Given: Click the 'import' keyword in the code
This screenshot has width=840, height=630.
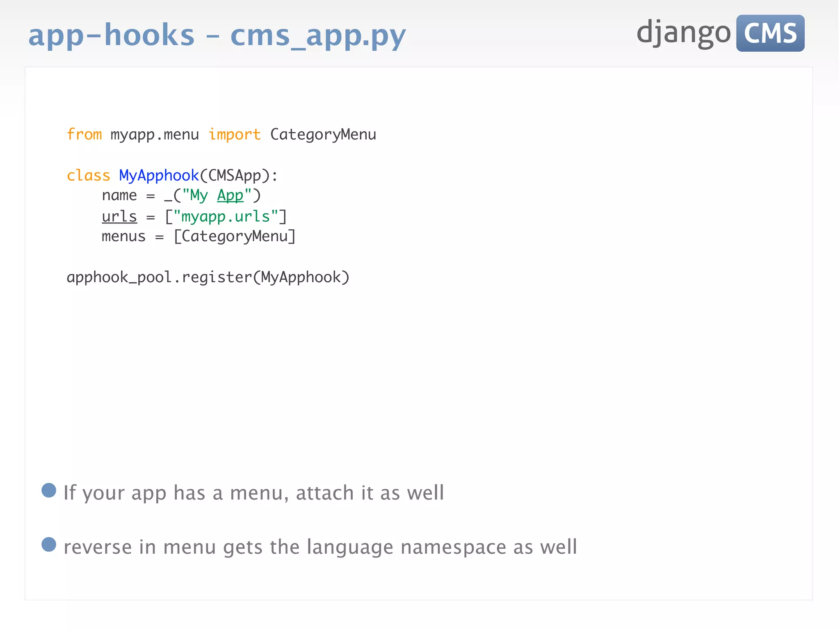Looking at the screenshot, I should coord(235,135).
